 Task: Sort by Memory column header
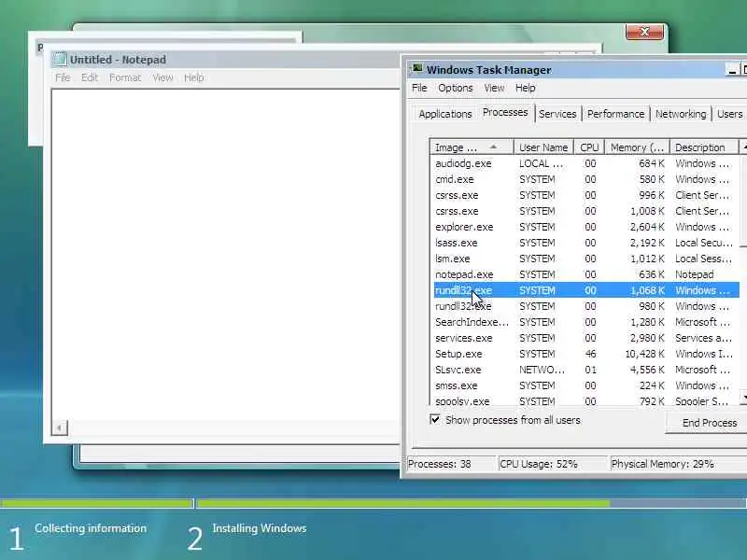click(x=637, y=147)
